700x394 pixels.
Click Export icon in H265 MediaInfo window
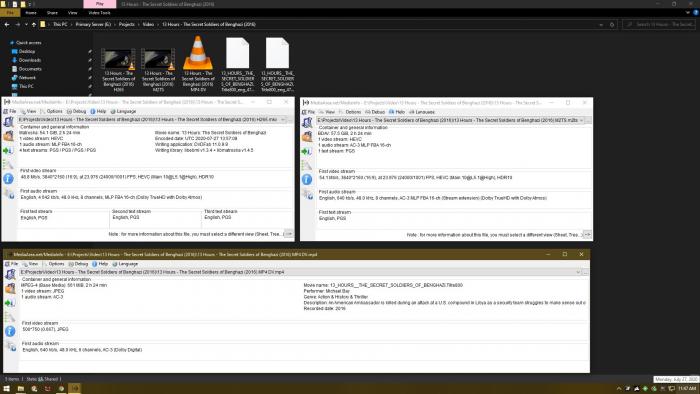[8, 151]
